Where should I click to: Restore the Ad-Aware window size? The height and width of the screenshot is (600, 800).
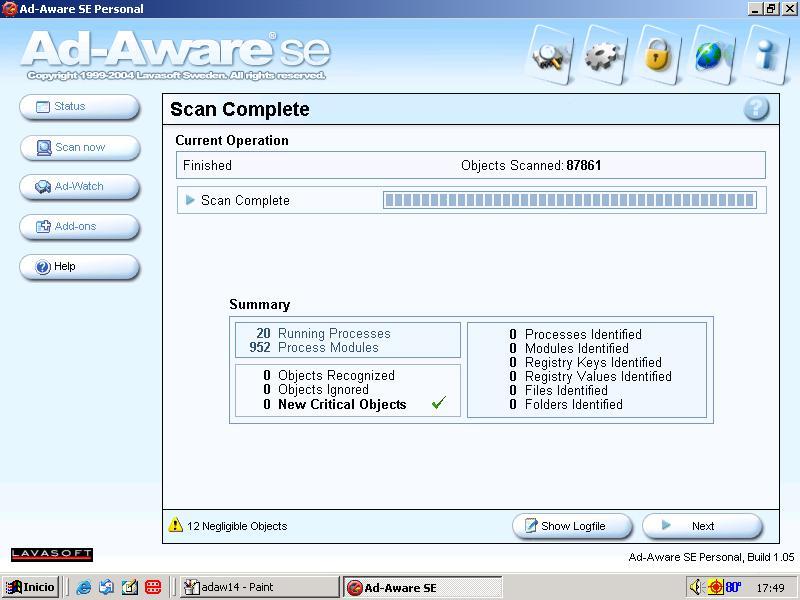[771, 9]
